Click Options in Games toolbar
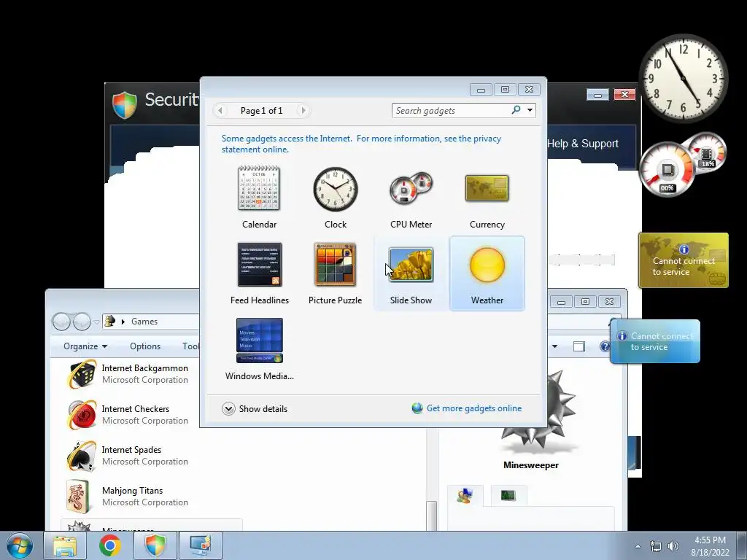 tap(145, 346)
